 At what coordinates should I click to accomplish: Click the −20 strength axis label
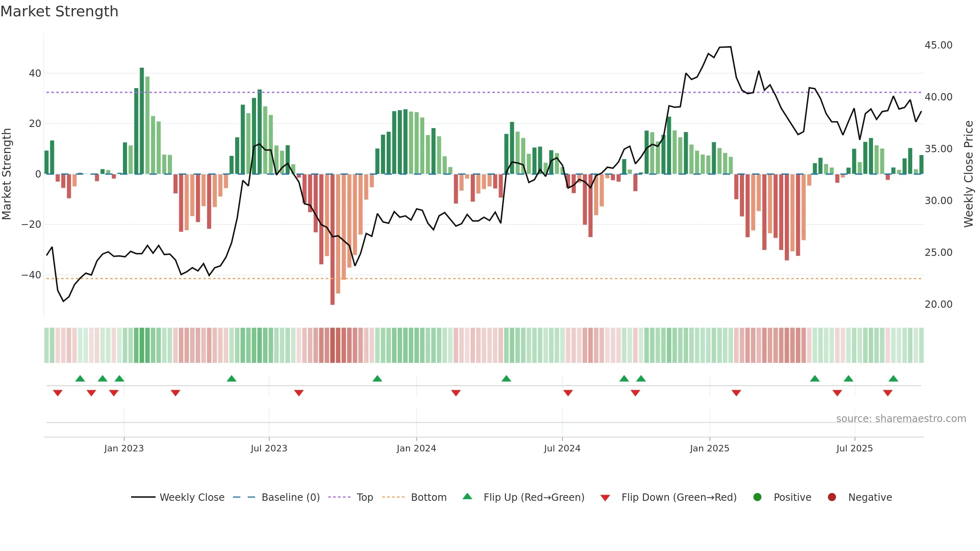(31, 224)
